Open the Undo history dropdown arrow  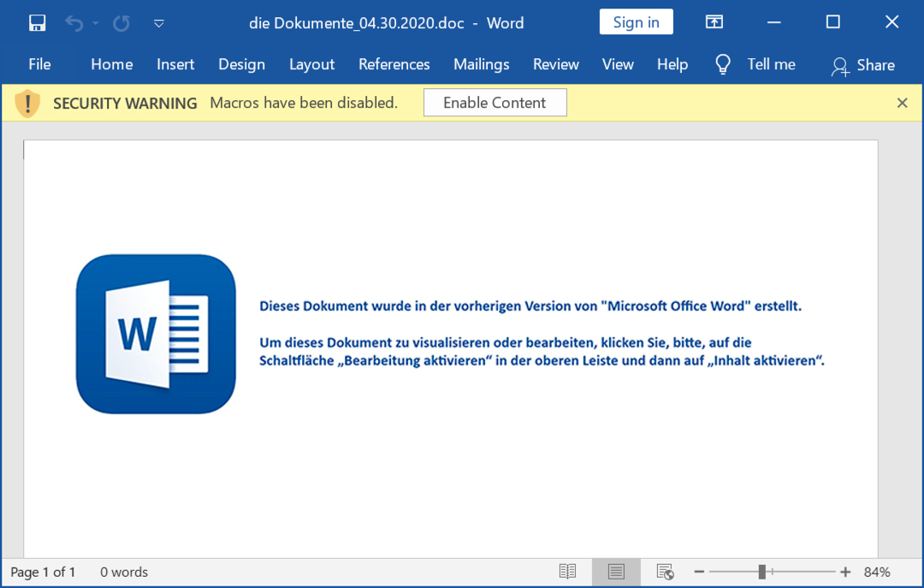(x=96, y=24)
